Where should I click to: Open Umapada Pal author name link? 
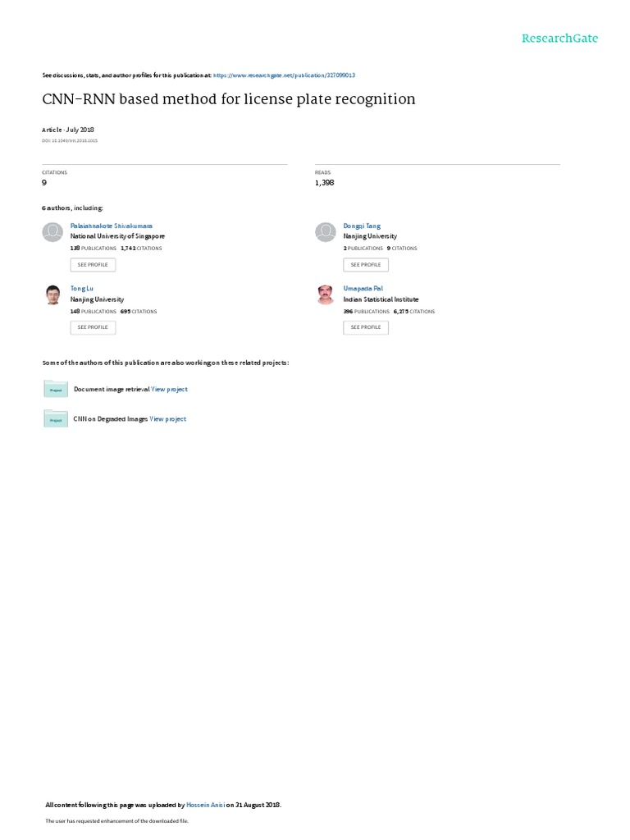click(x=363, y=289)
